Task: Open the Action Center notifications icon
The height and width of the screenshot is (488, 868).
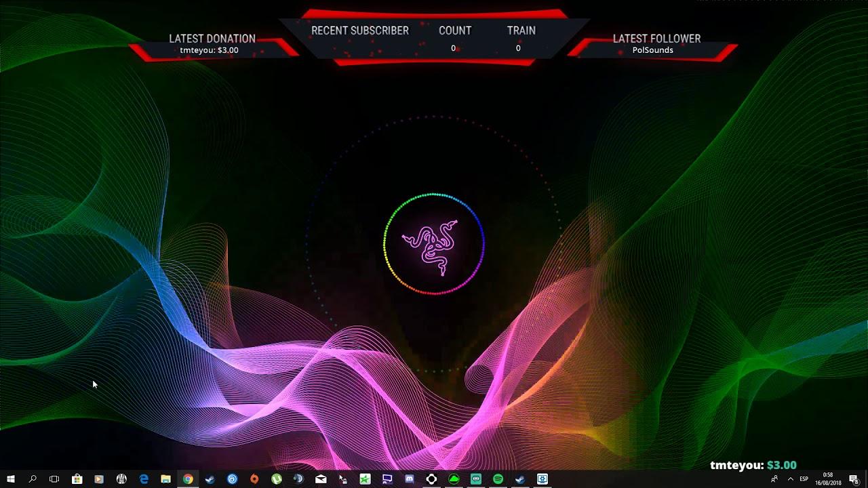Action: (x=854, y=479)
